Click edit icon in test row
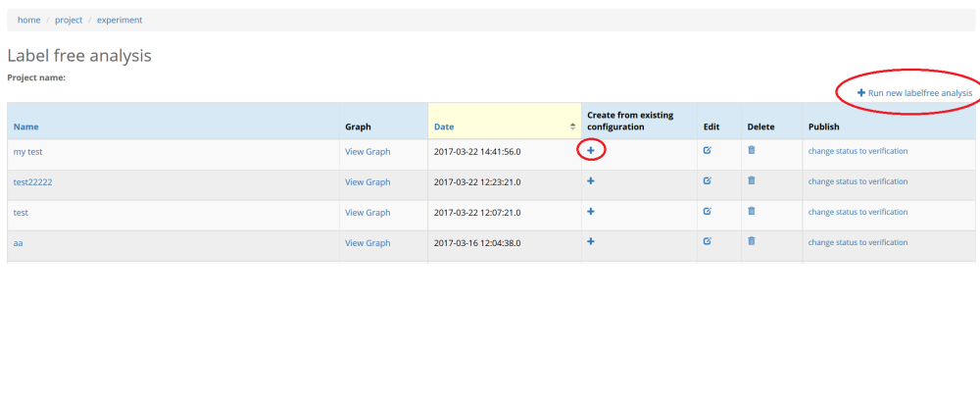This screenshot has height=405, width=980. (707, 211)
